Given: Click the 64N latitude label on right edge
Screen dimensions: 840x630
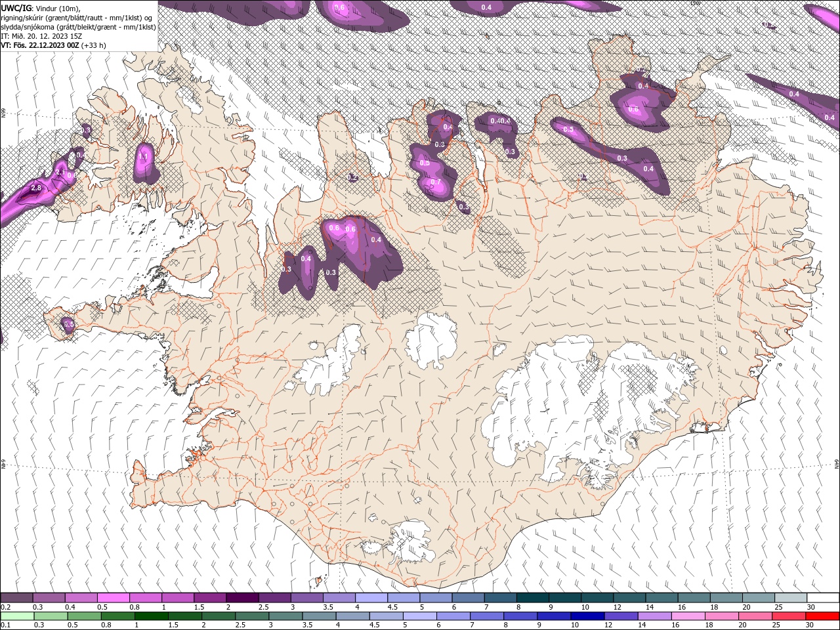Looking at the screenshot, I should pyautogui.click(x=837, y=463).
